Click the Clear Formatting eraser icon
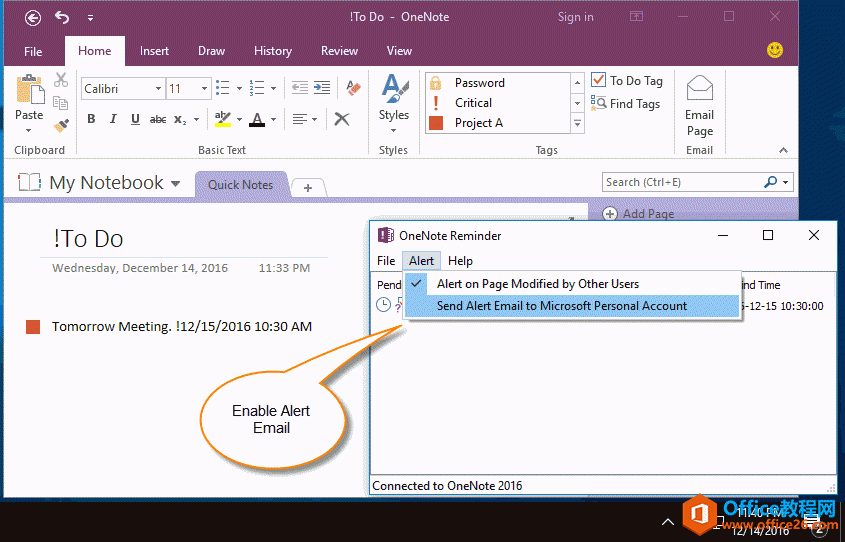 pos(352,88)
